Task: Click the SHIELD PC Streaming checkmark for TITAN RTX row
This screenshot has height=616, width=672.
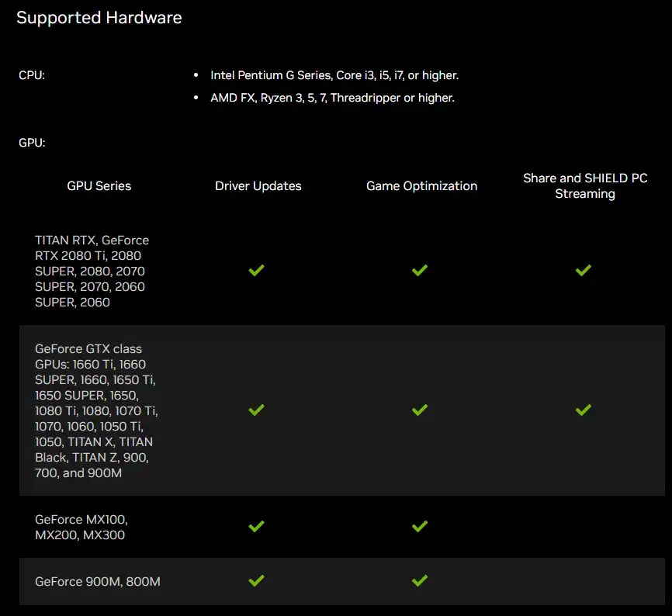Action: pos(583,271)
